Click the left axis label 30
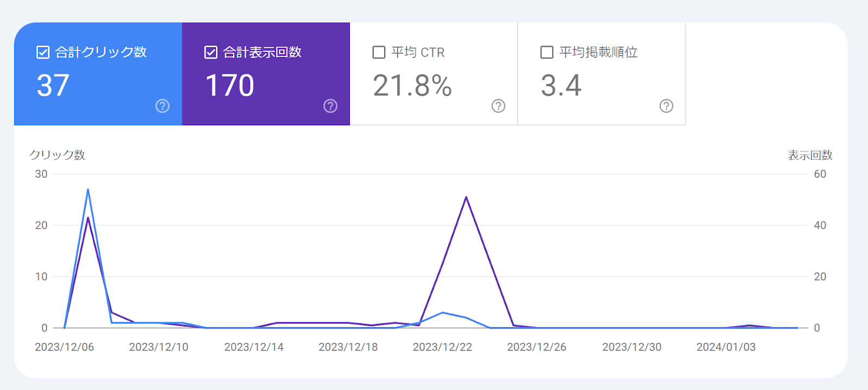868x390 pixels. (x=41, y=174)
